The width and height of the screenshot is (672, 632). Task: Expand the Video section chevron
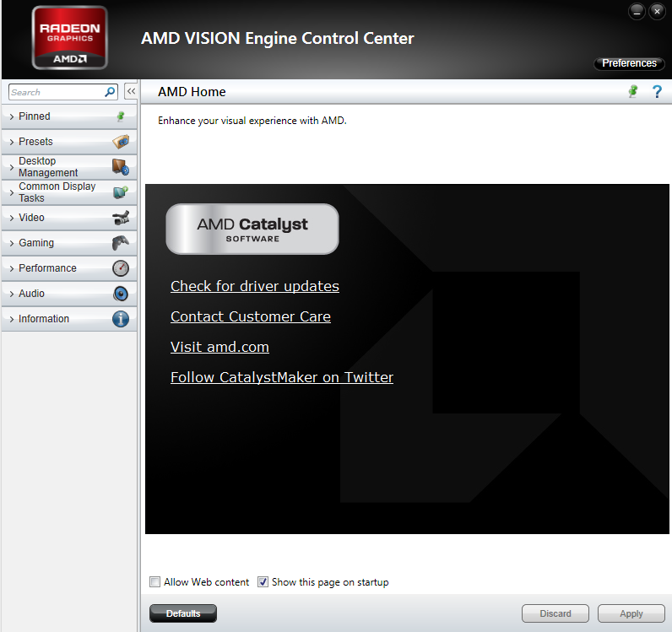[x=12, y=218]
